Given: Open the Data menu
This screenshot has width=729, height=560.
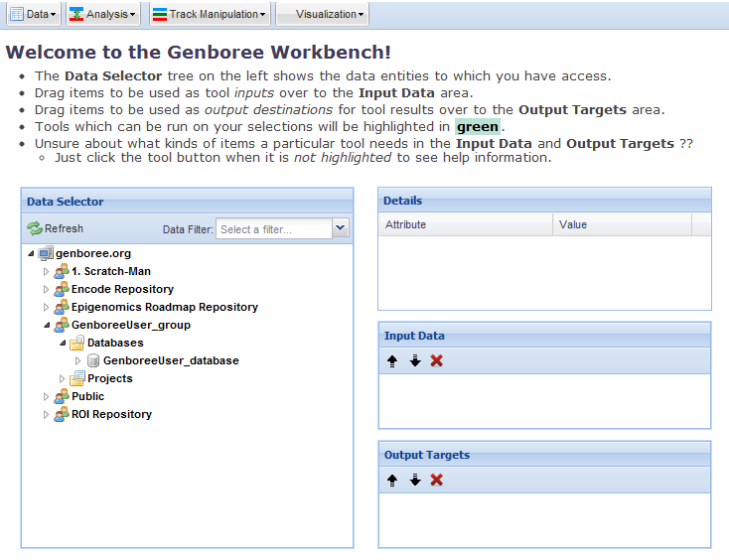Looking at the screenshot, I should click(34, 14).
